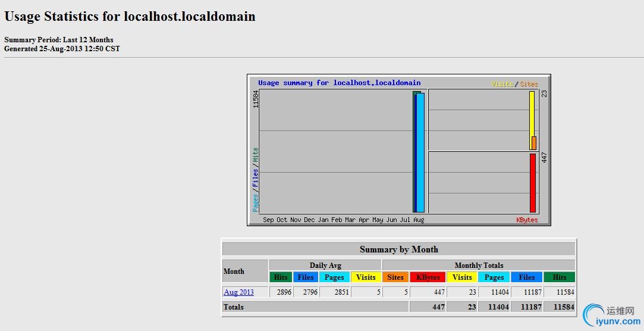Click the light blue Pages bar for Aug
This screenshot has width=644, height=331.
(420, 152)
